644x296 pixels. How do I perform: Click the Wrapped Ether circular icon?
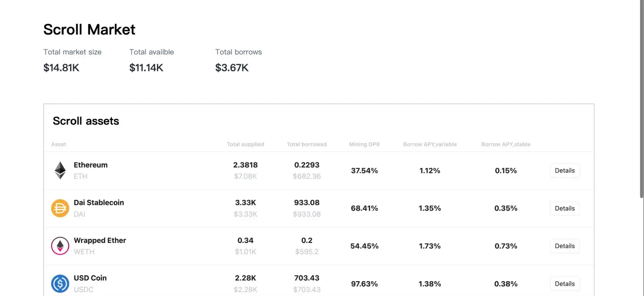[60, 246]
